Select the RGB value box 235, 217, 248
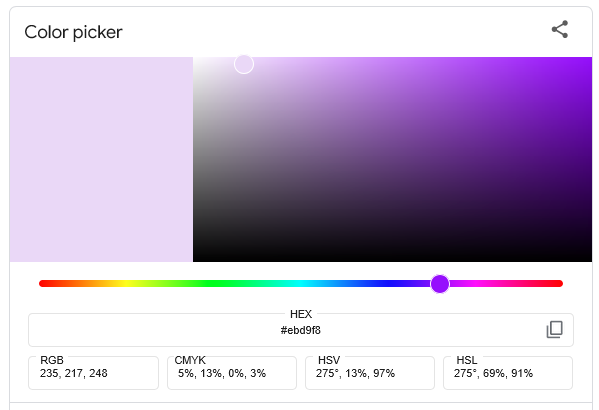Image resolution: width=599 pixels, height=410 pixels. (x=93, y=373)
